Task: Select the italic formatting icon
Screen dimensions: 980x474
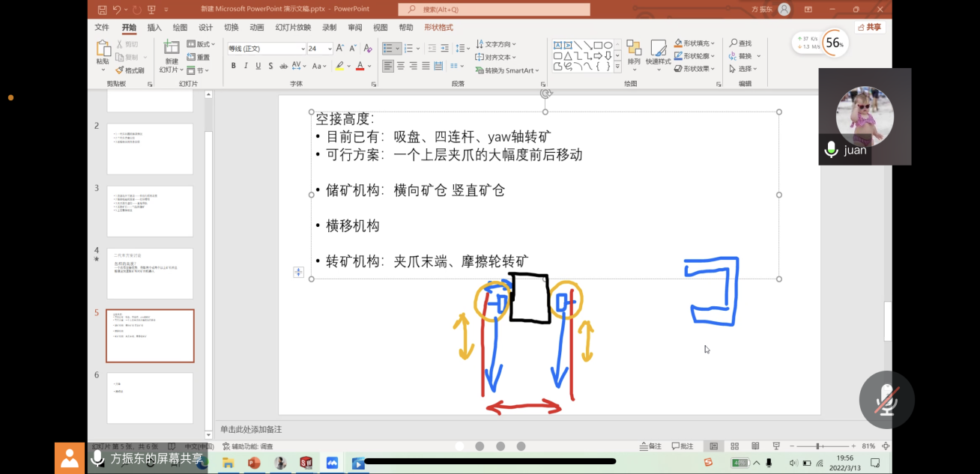Action: point(246,65)
